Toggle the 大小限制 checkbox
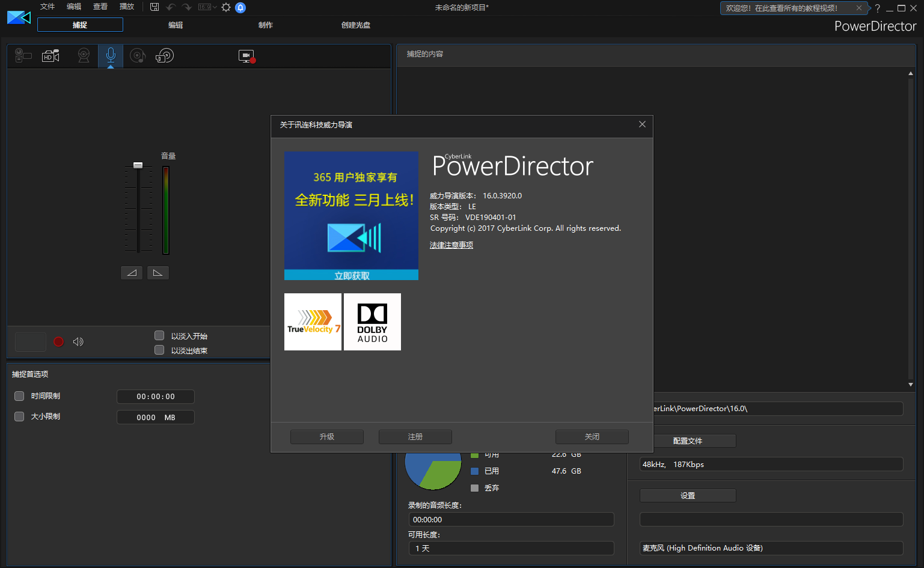 pos(19,417)
